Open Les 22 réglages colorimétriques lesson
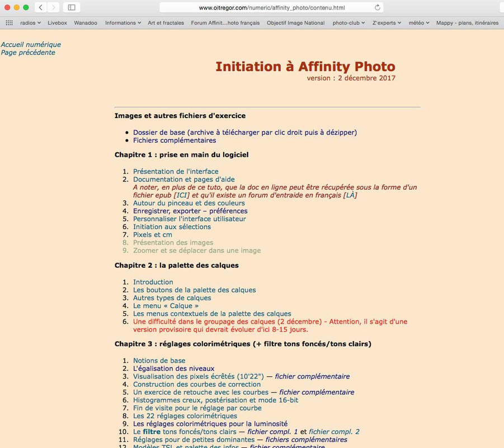 [x=185, y=416]
